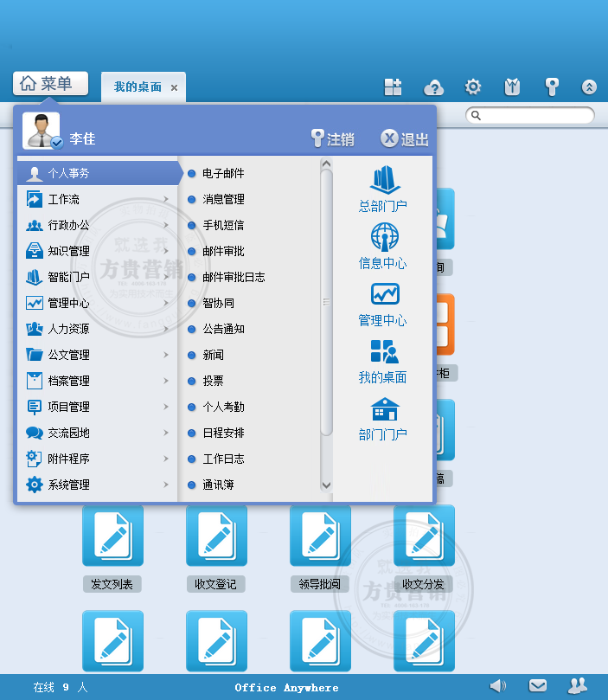Image resolution: width=608 pixels, height=700 pixels.
Task: Open 邮件审批日志 link
Action: click(x=234, y=277)
